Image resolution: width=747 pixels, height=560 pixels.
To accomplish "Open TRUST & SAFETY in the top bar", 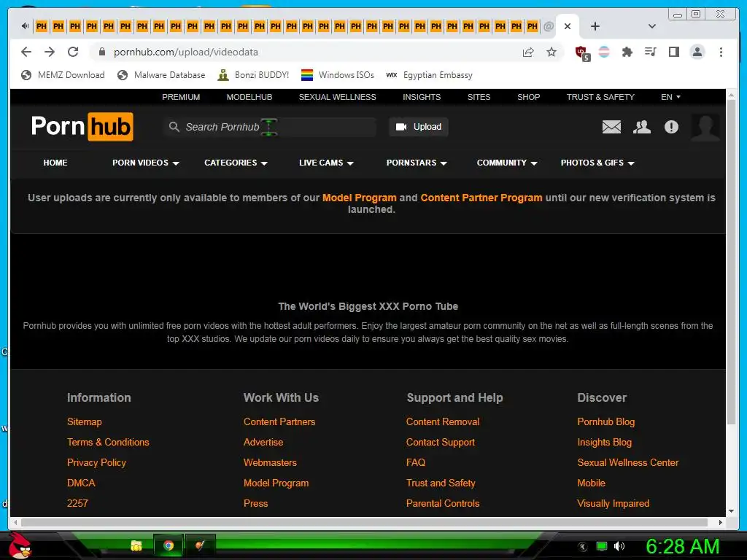I will tap(600, 97).
